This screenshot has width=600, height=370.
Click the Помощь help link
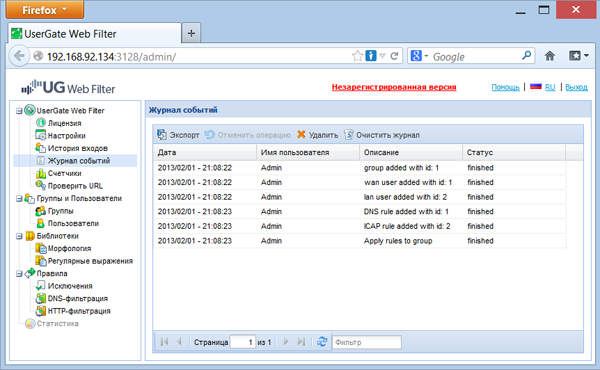[505, 87]
